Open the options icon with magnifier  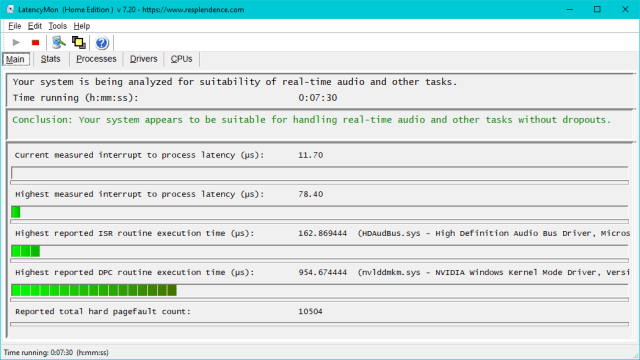point(59,42)
